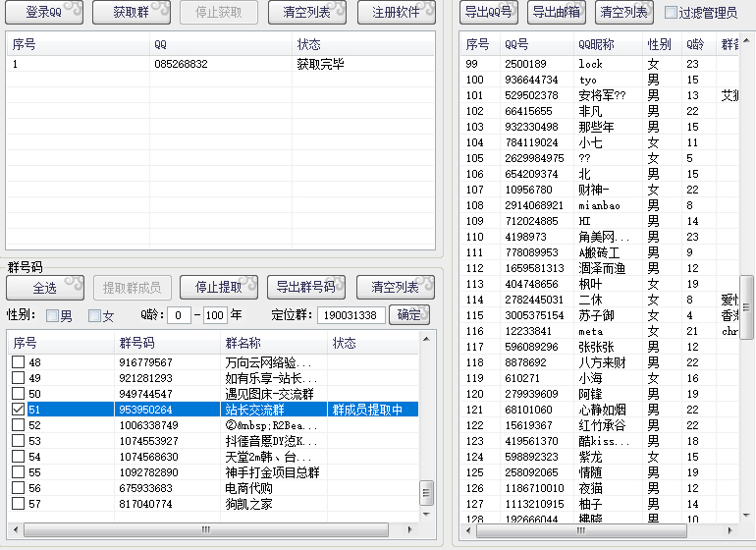Click the 群名称 column header
The width and height of the screenshot is (756, 550).
274,343
